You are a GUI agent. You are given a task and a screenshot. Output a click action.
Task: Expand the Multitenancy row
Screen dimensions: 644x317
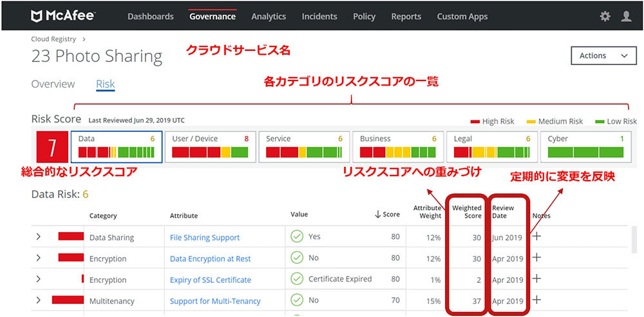click(39, 300)
